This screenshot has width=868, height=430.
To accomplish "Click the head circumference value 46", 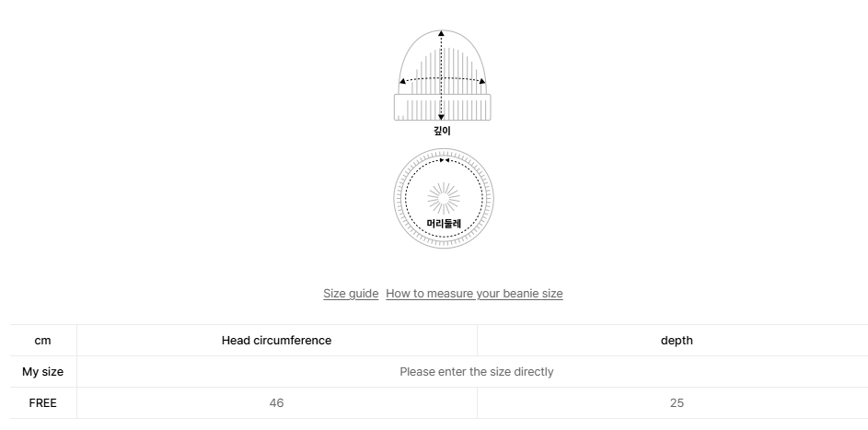I will click(x=276, y=403).
